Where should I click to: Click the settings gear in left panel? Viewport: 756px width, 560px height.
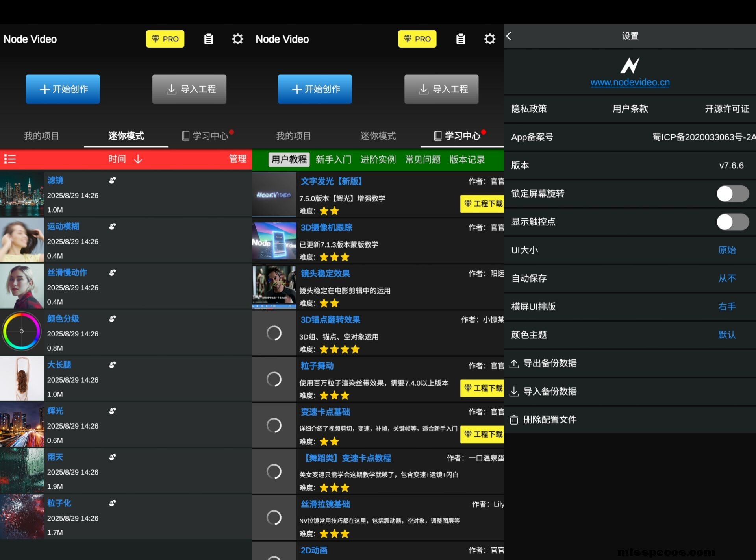coord(237,39)
